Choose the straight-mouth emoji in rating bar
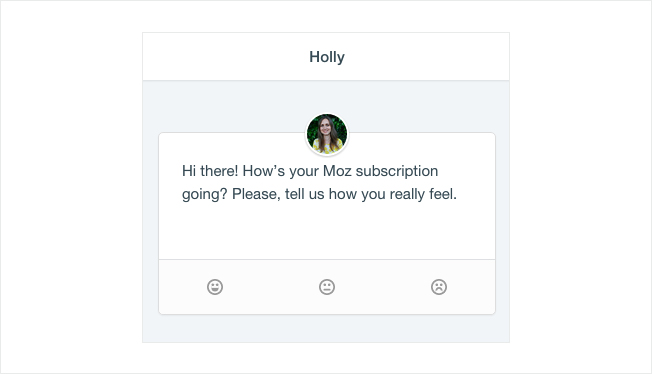 pos(327,287)
